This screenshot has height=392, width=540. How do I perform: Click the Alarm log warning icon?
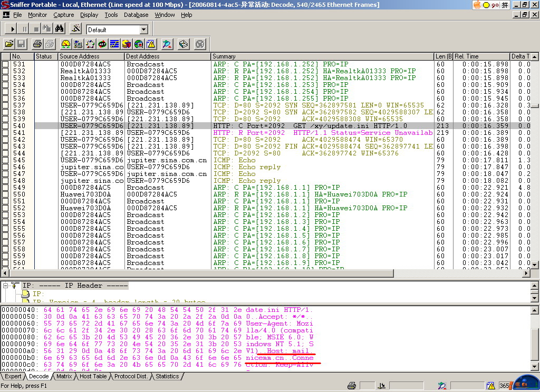(x=151, y=44)
